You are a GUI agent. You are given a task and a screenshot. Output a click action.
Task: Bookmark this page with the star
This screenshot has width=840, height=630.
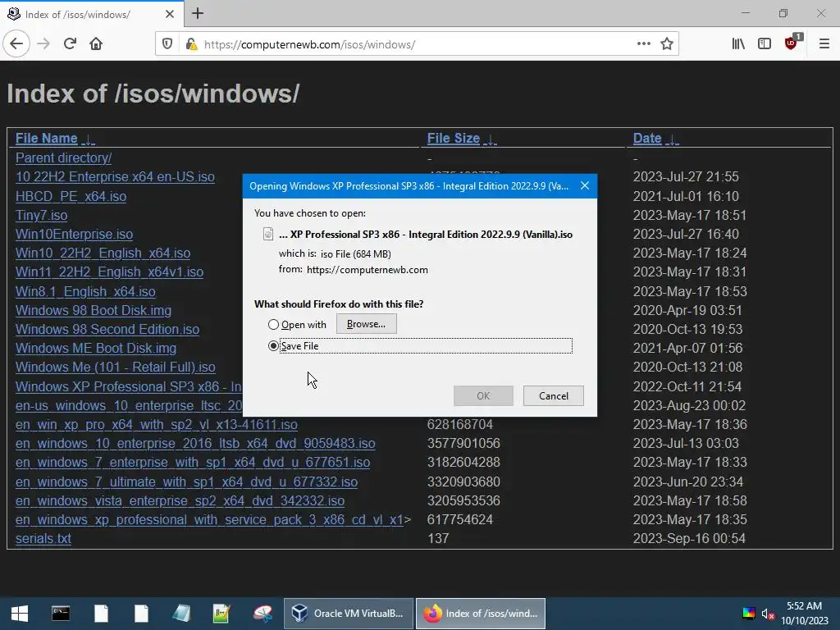point(666,44)
